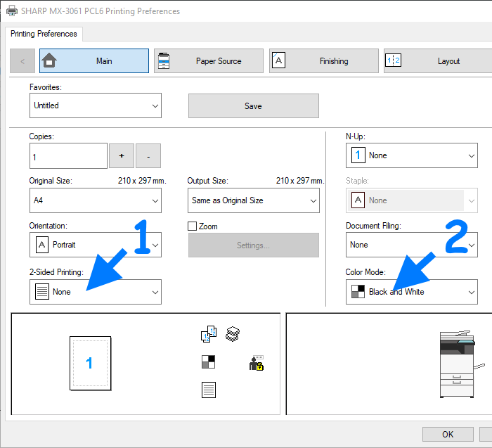Click the Copies number field
The height and width of the screenshot is (448, 492).
pyautogui.click(x=68, y=155)
